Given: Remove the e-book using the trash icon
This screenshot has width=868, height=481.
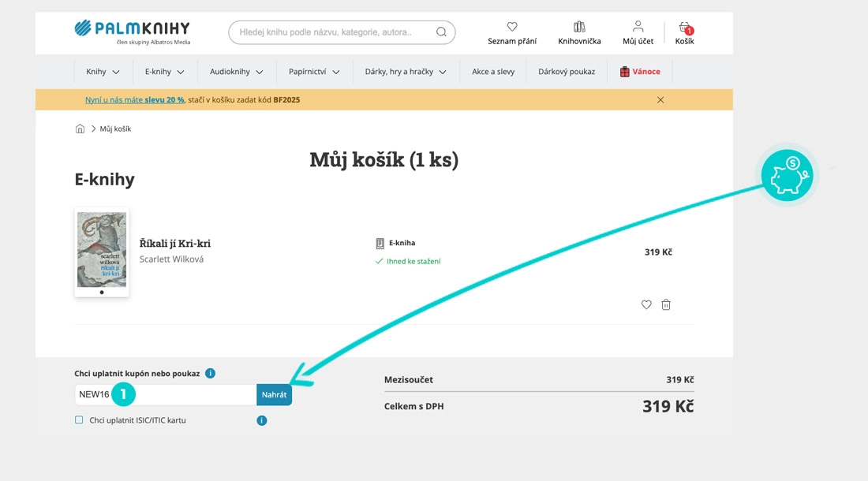Looking at the screenshot, I should tap(666, 304).
